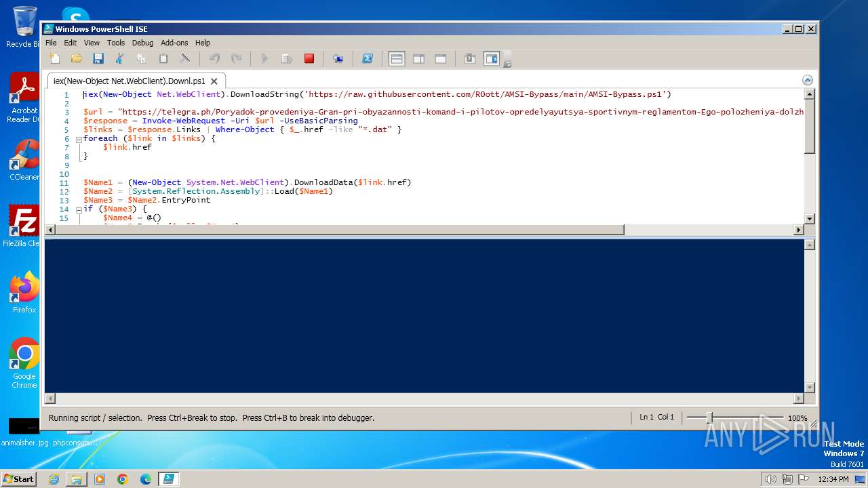
Task: Click the script pane horizontal scroll right arrow
Action: coord(798,230)
